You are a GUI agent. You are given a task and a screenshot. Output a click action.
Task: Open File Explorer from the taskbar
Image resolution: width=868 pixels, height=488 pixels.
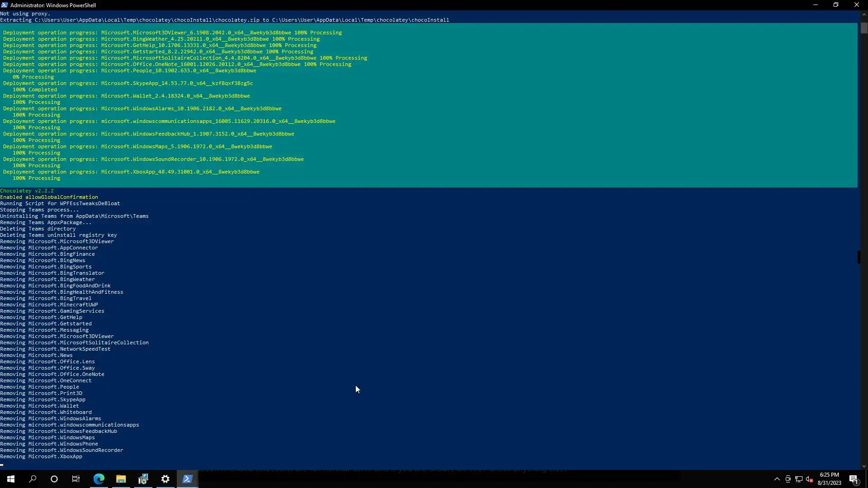(x=121, y=479)
